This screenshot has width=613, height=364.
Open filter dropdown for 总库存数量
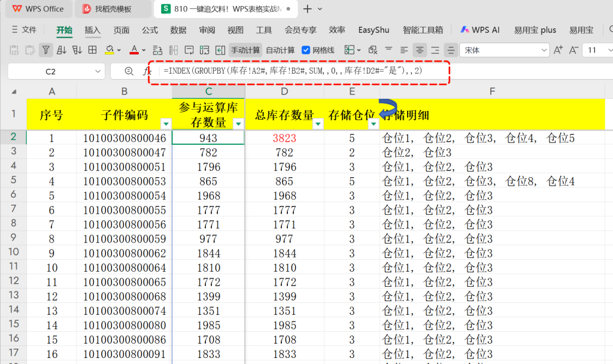click(x=318, y=124)
